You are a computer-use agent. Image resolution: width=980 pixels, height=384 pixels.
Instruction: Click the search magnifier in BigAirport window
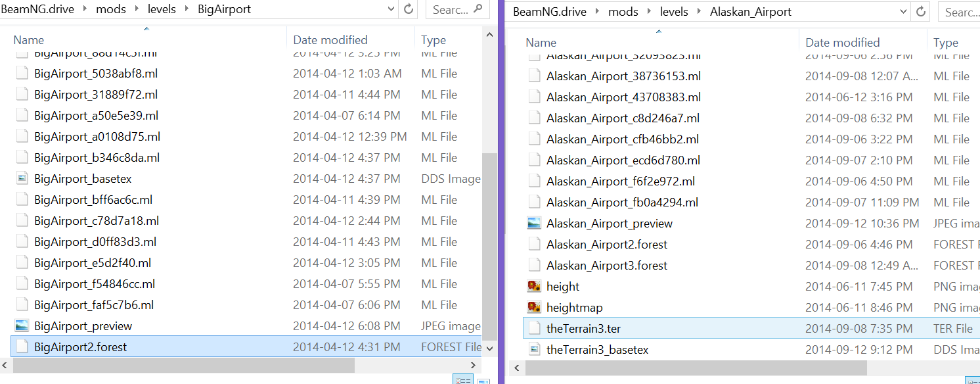pos(477,9)
